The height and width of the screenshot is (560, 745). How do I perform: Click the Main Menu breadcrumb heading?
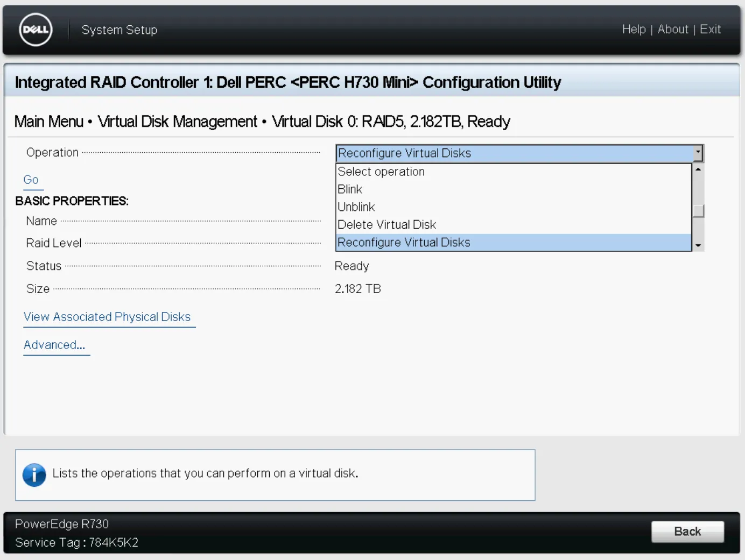click(49, 122)
